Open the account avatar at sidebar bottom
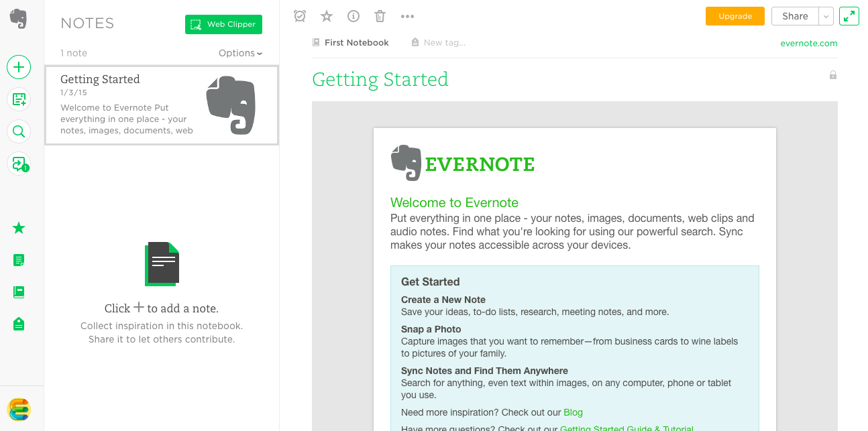This screenshot has height=431, width=868. [19, 409]
